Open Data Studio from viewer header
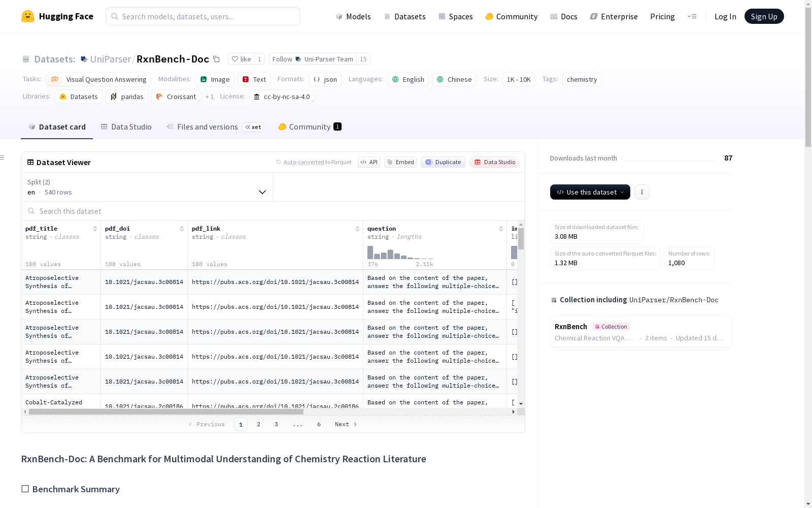The width and height of the screenshot is (812, 508). click(494, 162)
